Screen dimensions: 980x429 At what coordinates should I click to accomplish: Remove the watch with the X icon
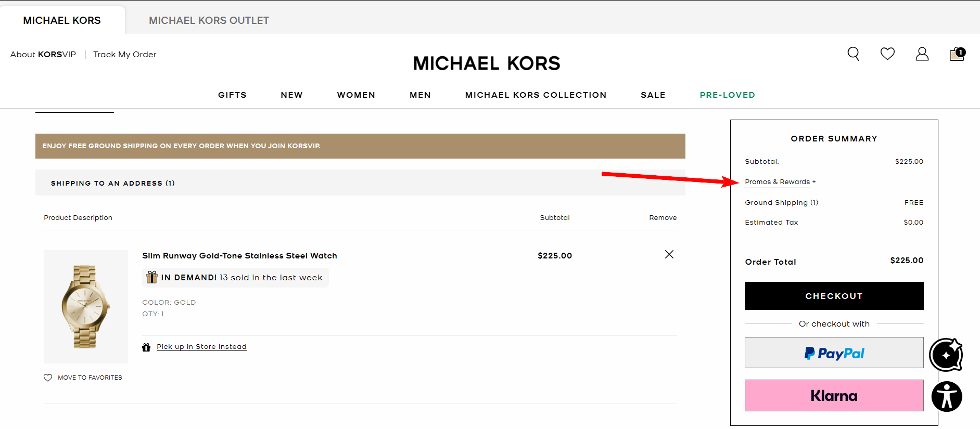click(669, 254)
